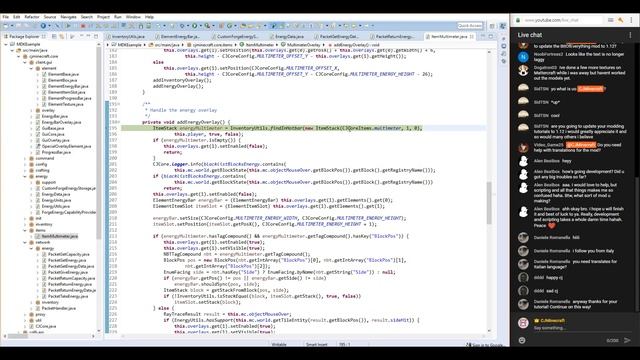Collapse the client.gui package
The width and height of the screenshot is (640, 360).
[x=25, y=62]
